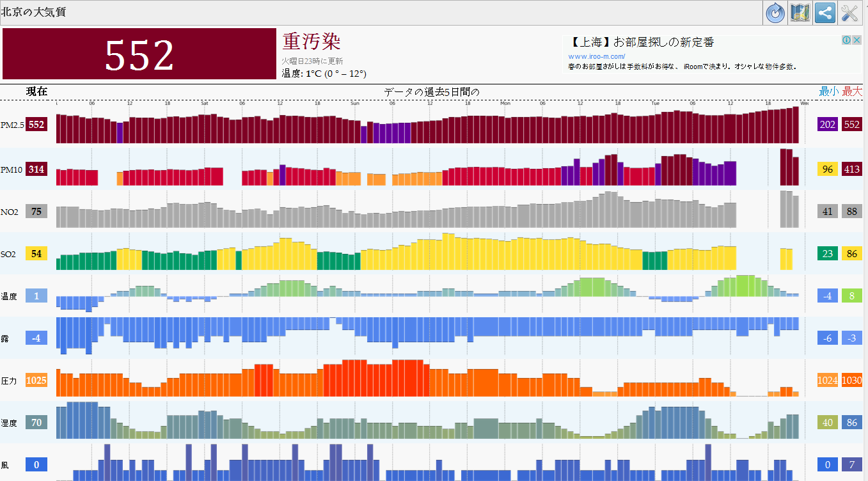Click the 【上海】お部屋探しの新定番 ad headline
Viewport: 868px width, 481px height.
coord(641,43)
